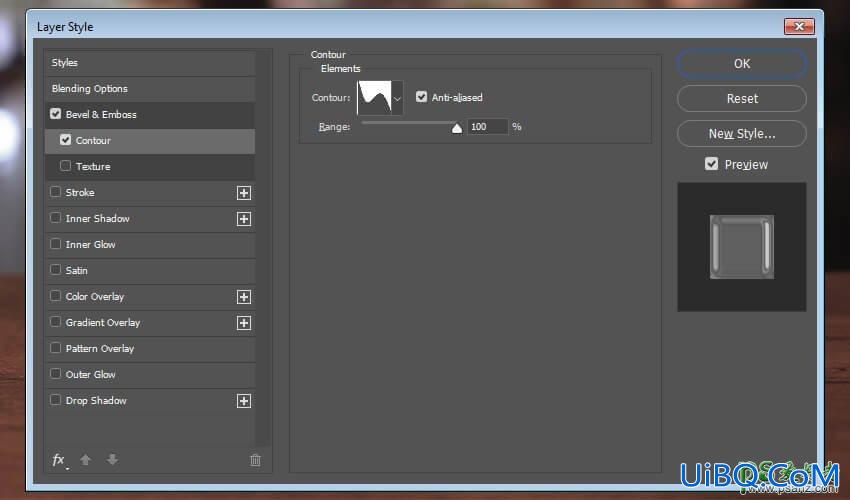The width and height of the screenshot is (850, 500).
Task: Enable the Stroke checkbox
Action: tap(55, 191)
